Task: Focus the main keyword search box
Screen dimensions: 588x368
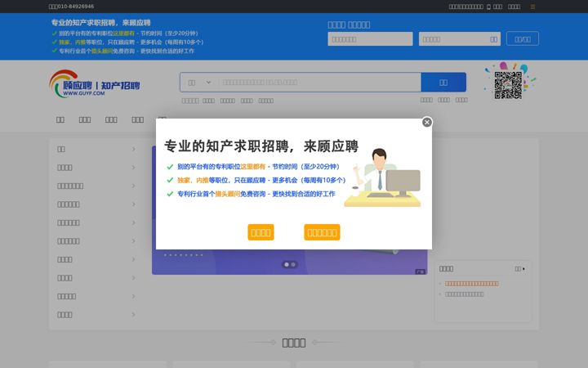Action: point(319,83)
